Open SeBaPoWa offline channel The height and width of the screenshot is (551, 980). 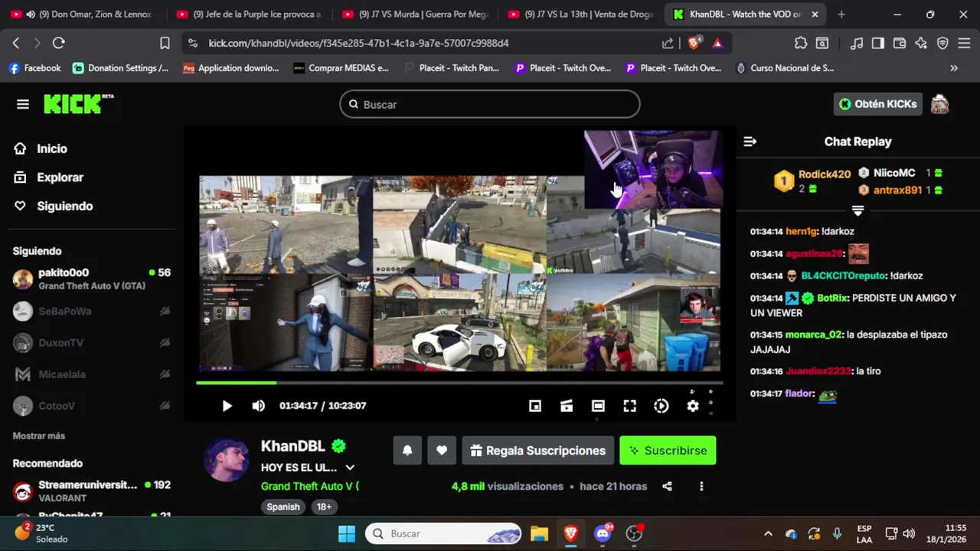coord(92,311)
